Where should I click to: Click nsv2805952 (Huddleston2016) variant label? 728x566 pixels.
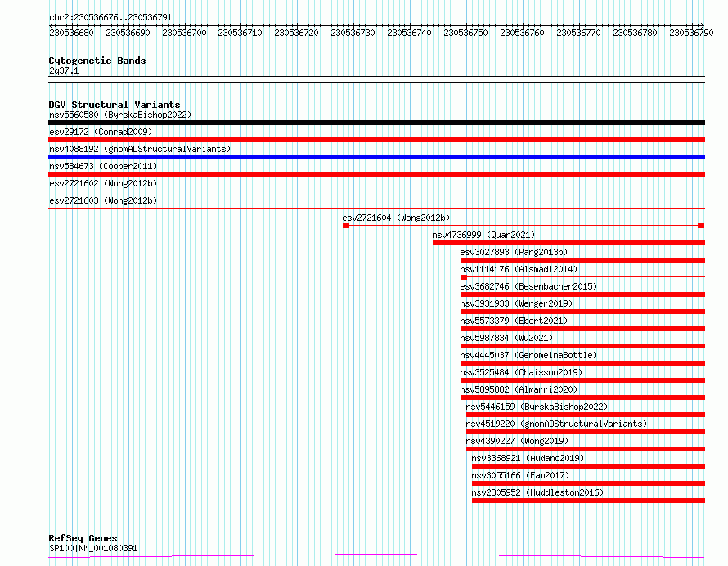[x=537, y=492]
